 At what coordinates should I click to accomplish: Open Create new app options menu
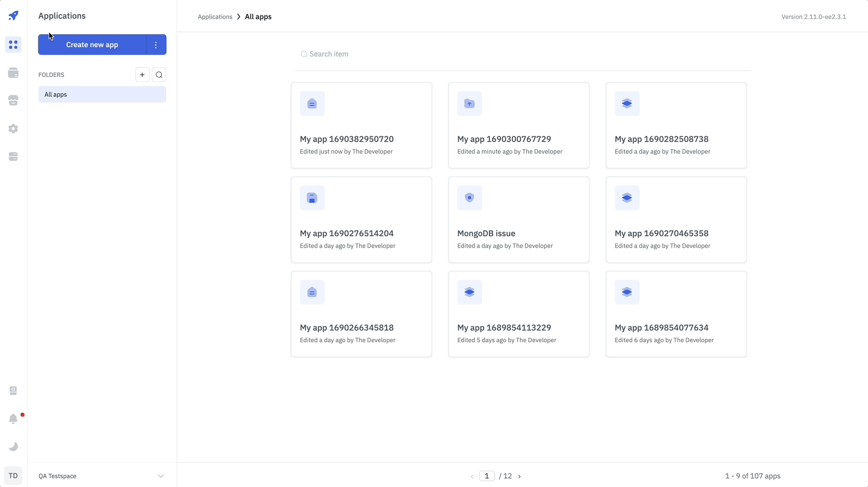pyautogui.click(x=156, y=45)
